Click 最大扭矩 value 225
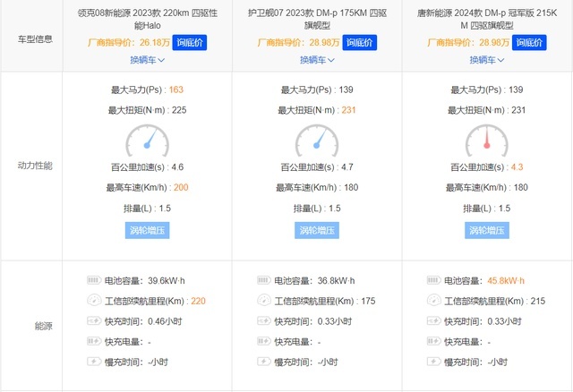The height and width of the screenshot is (392, 573). (179, 110)
